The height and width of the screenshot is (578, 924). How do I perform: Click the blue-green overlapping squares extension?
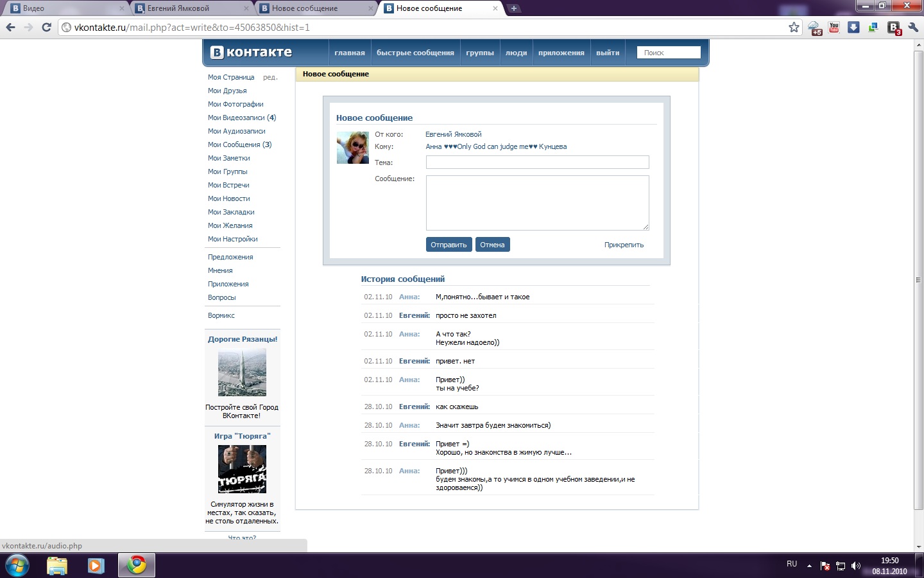[x=873, y=28]
